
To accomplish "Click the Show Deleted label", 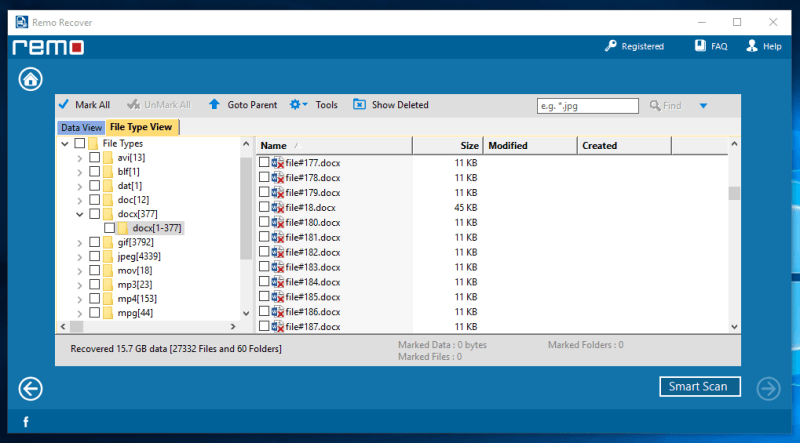I will click(x=400, y=105).
